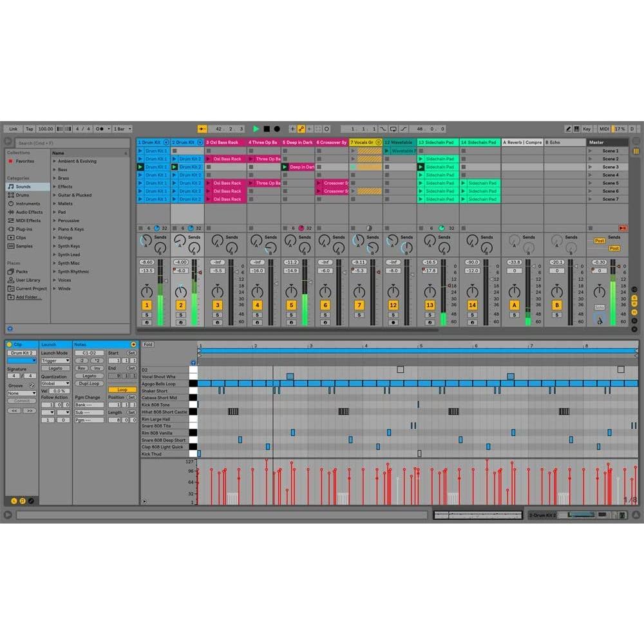This screenshot has height=644, width=644.
Task: Open the Quantization Global dropdown
Action: pos(55,383)
